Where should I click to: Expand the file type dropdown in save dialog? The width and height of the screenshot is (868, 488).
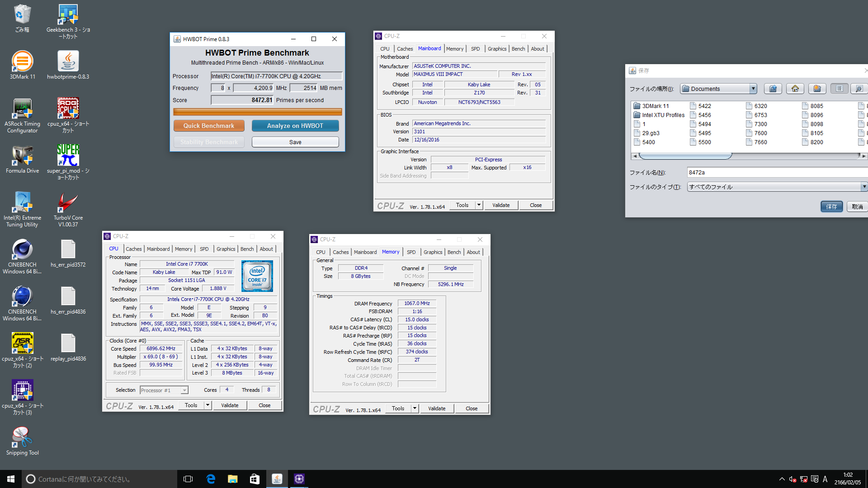(864, 187)
